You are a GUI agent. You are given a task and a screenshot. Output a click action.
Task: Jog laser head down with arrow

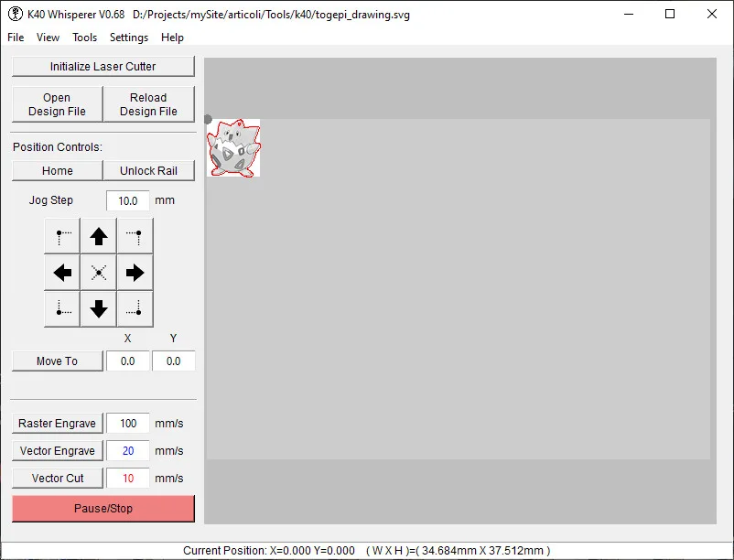[99, 309]
